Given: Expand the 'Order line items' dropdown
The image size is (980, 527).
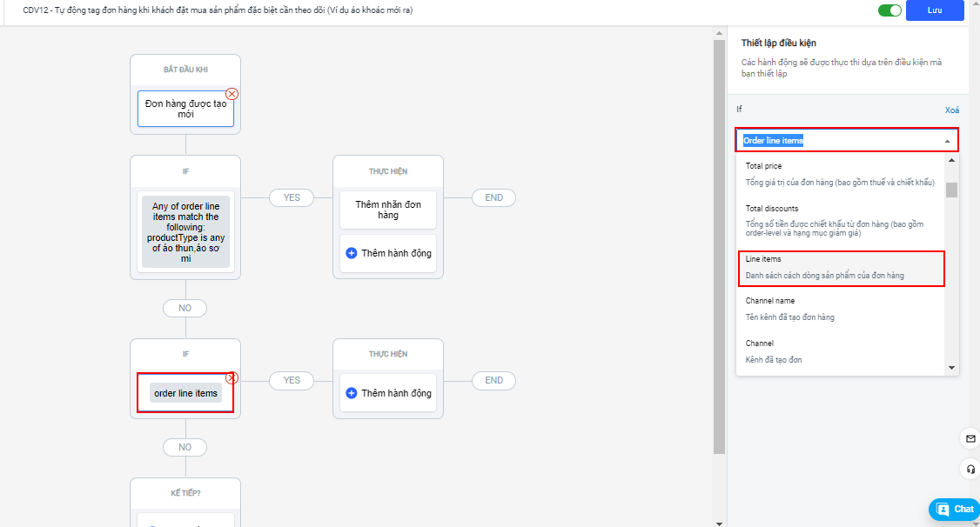Looking at the screenshot, I should coord(946,141).
